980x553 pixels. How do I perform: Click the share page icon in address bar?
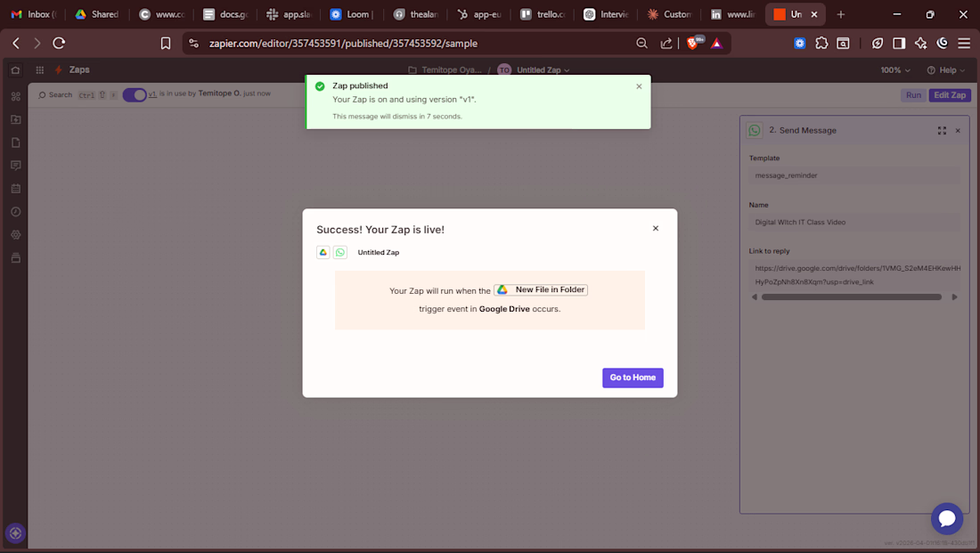(666, 43)
